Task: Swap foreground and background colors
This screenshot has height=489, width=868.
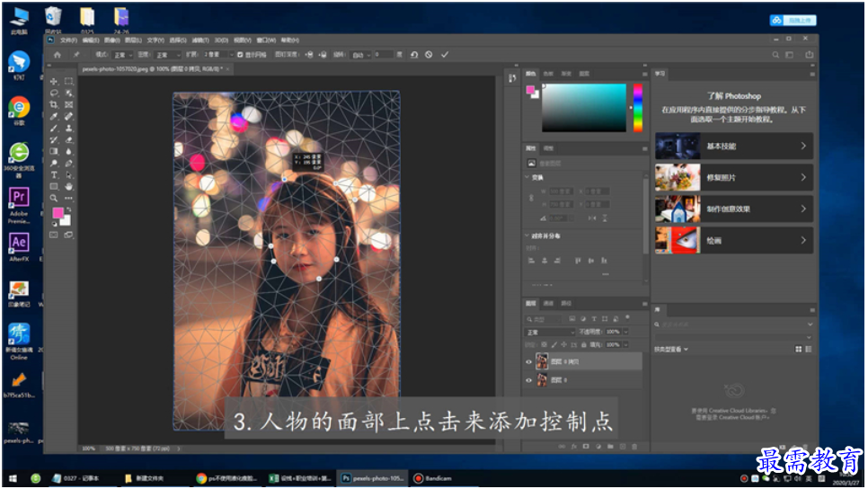Action: click(68, 209)
